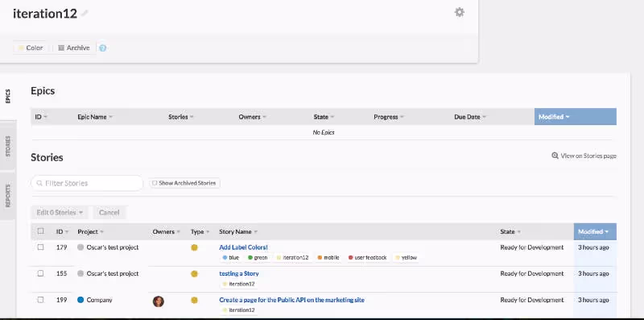Sort epics by Stories column

coord(181,117)
